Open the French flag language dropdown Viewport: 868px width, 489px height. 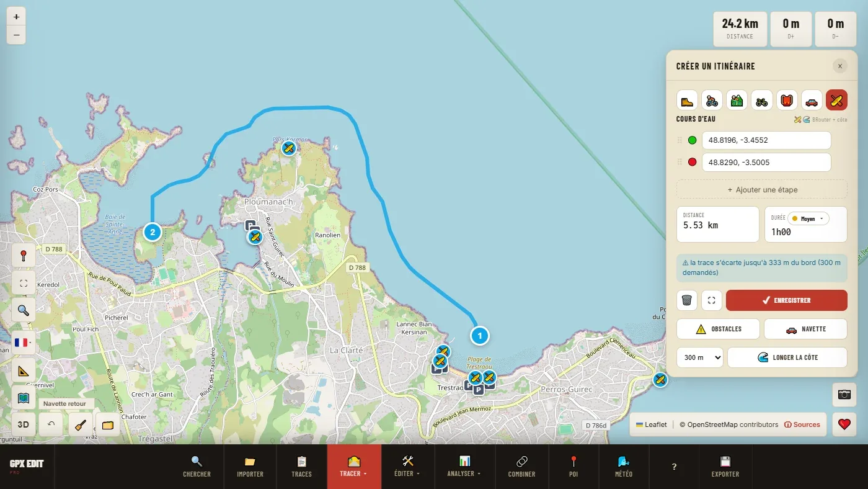point(24,343)
